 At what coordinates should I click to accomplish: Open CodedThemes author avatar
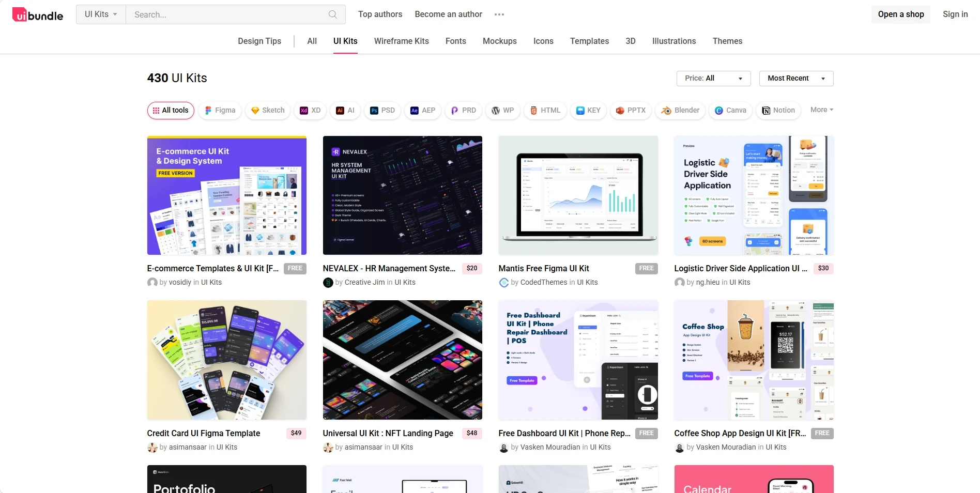pyautogui.click(x=503, y=282)
